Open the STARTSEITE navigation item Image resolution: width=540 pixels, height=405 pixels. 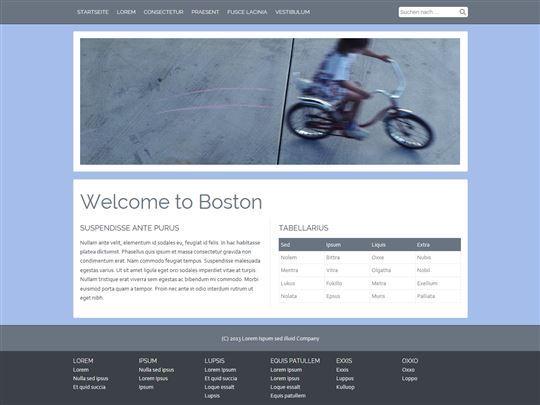[93, 12]
